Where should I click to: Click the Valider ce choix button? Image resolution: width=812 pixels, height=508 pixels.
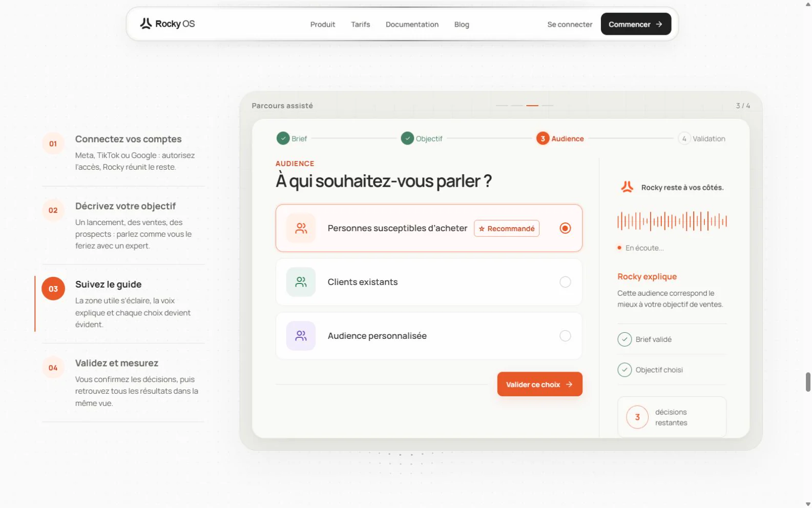[x=539, y=384]
